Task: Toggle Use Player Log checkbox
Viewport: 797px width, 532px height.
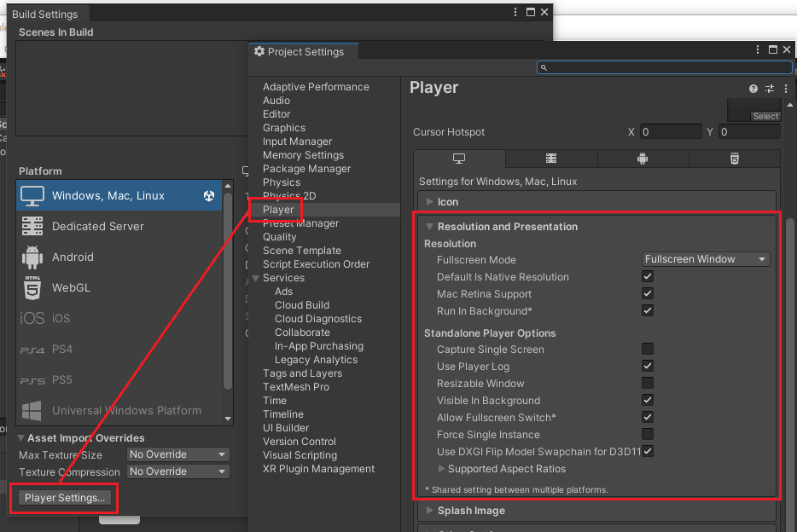Action: click(x=648, y=366)
